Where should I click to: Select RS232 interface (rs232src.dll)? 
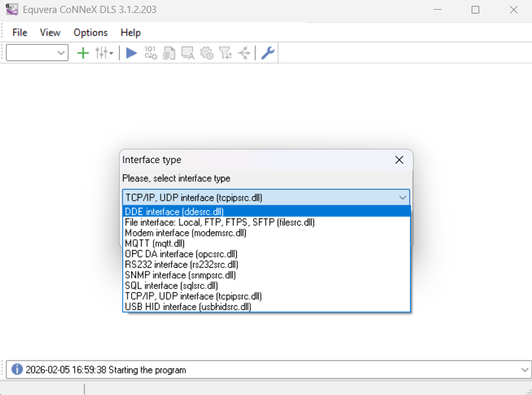click(181, 264)
